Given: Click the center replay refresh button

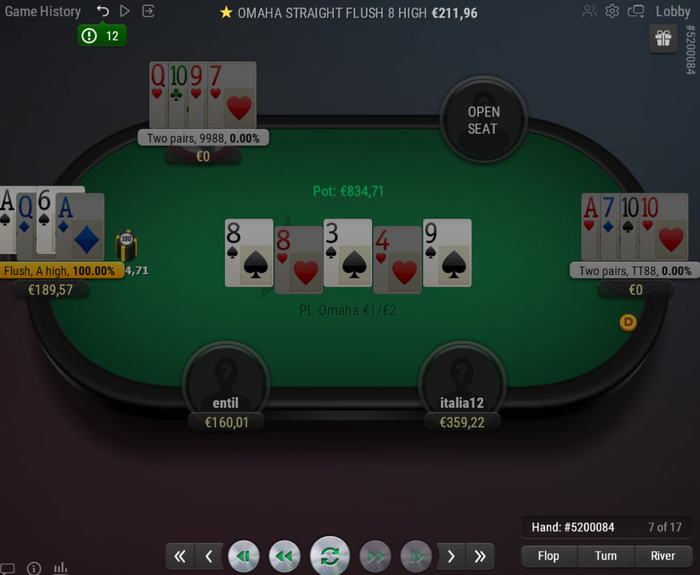Looking at the screenshot, I should pyautogui.click(x=330, y=556).
